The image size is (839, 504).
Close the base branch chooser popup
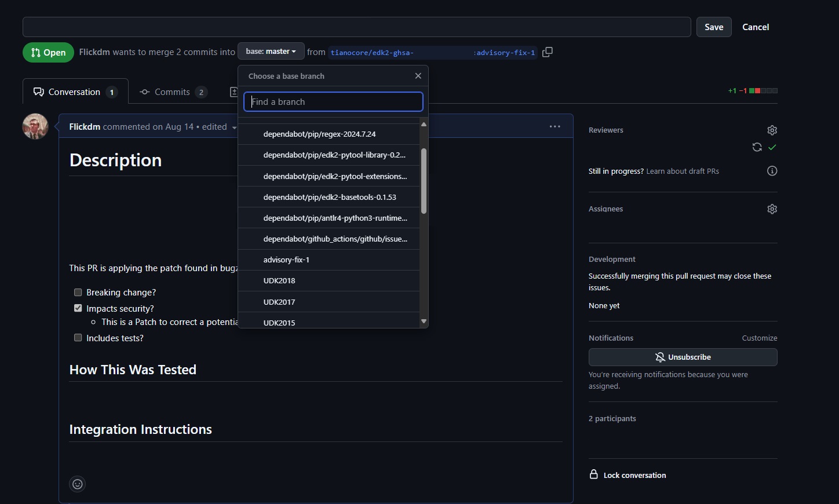418,76
